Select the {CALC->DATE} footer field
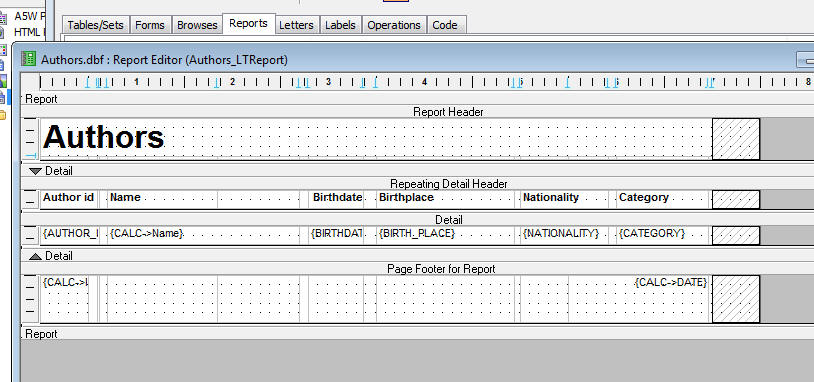814x382 pixels. point(671,282)
